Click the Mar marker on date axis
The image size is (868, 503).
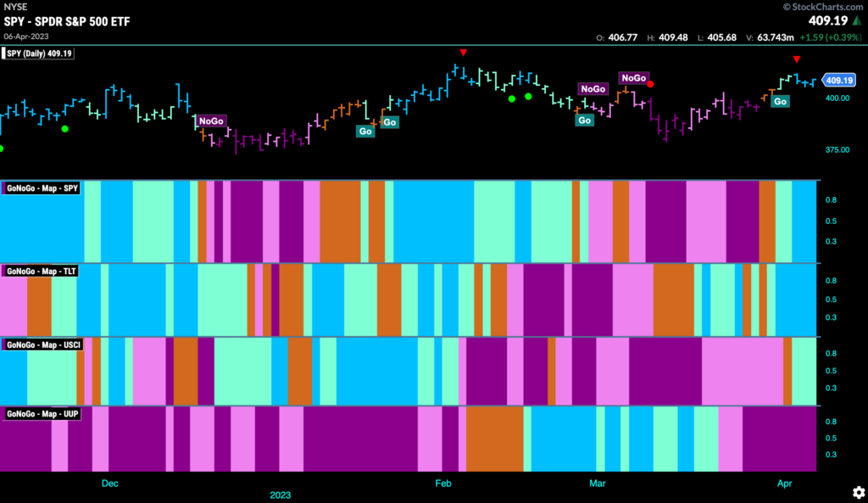point(598,483)
